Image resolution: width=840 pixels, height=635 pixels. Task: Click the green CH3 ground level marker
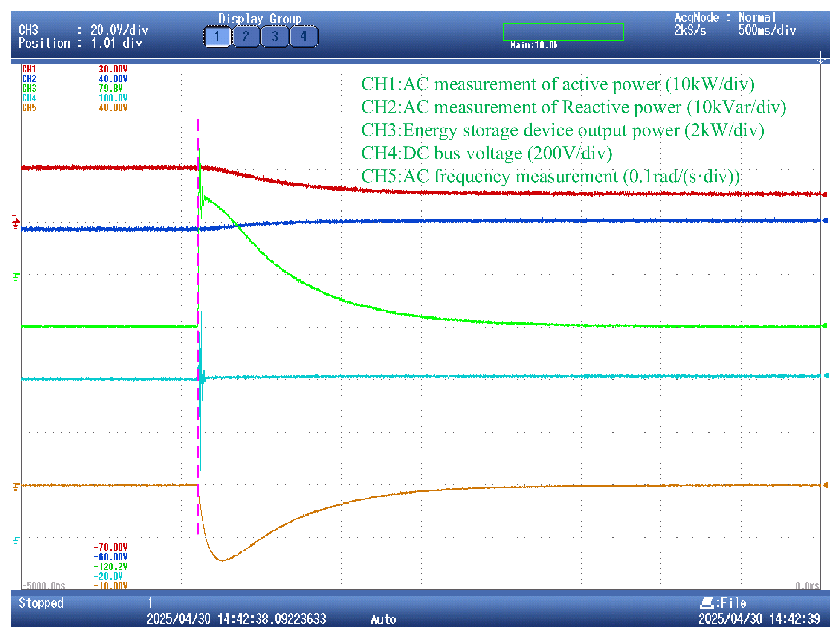point(16,277)
